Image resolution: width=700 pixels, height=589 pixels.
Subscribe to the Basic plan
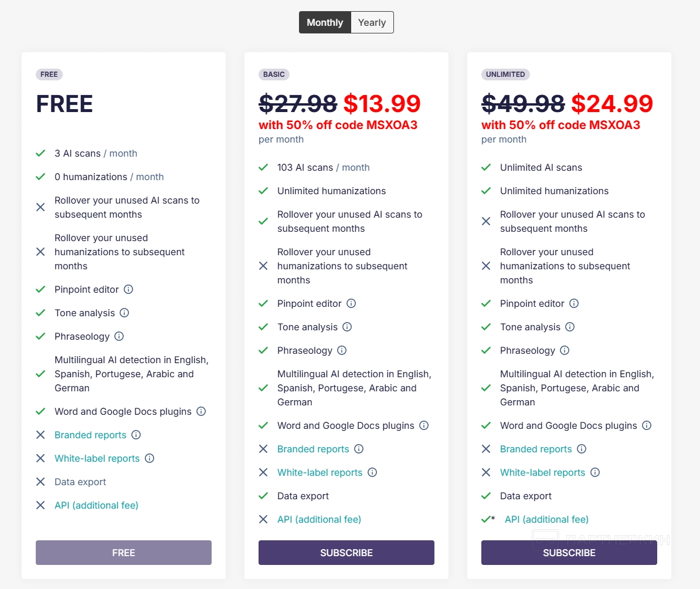346,553
